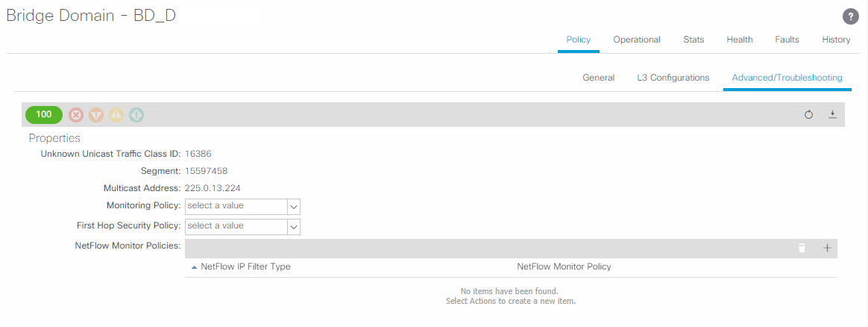The image size is (868, 327).
Task: Click the download icon in the toolbar
Action: [x=832, y=115]
